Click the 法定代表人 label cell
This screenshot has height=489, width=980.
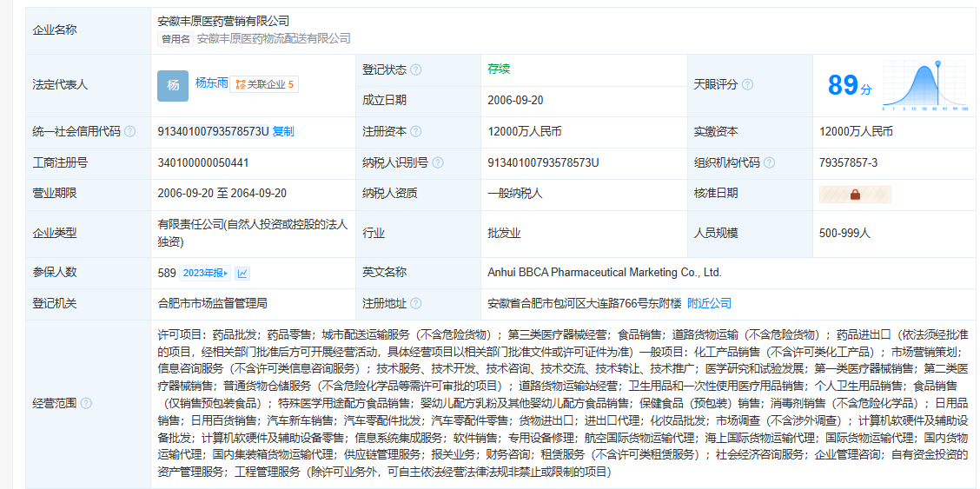[x=88, y=86]
